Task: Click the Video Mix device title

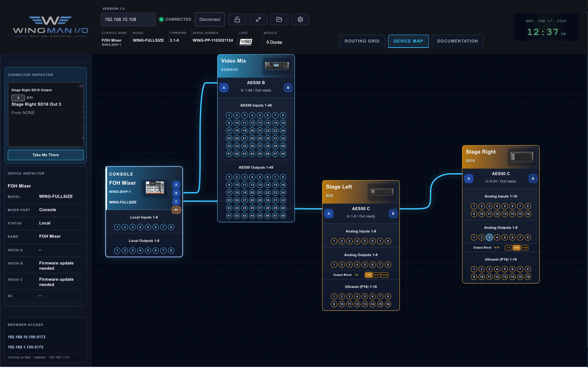Action: click(233, 61)
